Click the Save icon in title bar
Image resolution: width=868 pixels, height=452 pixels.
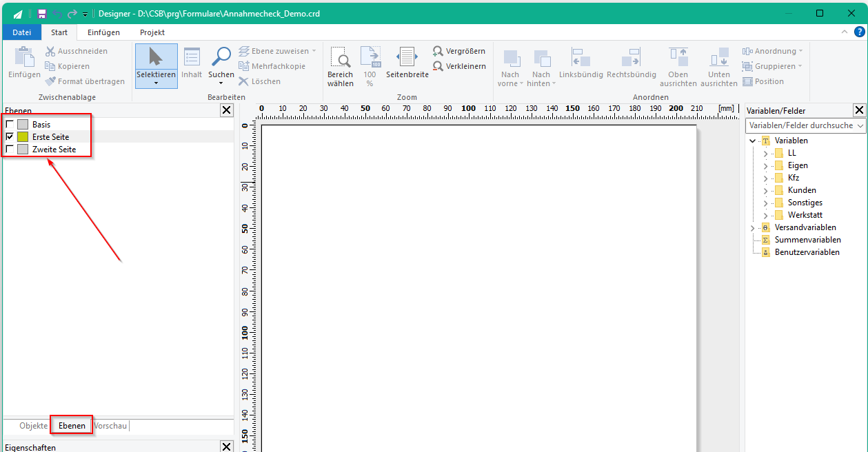point(42,14)
